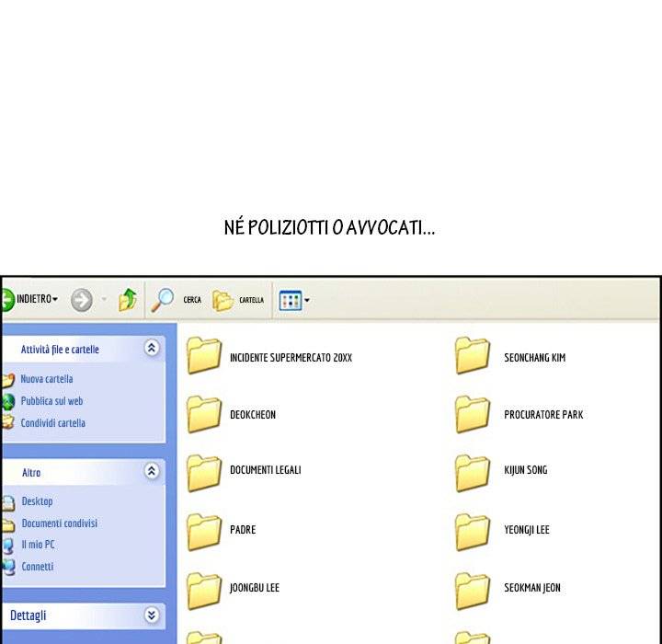The image size is (662, 644).
Task: Click the gray forward arrow button
Action: pos(82,300)
